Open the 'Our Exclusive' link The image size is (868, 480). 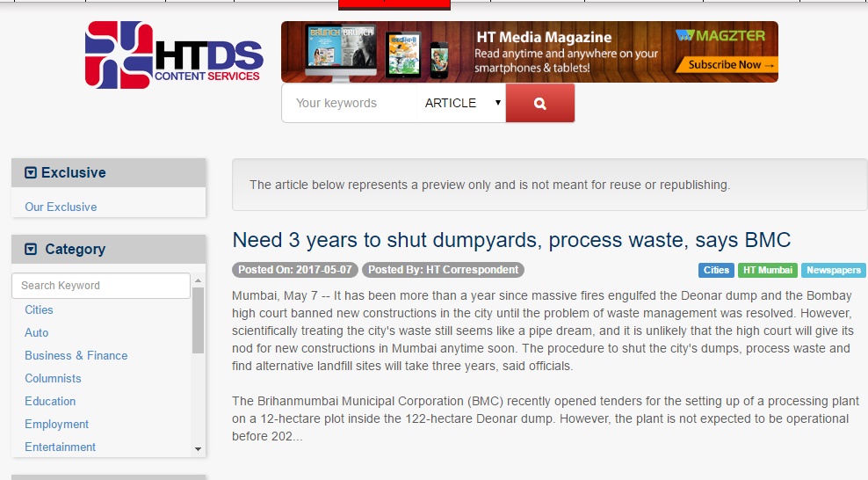61,207
